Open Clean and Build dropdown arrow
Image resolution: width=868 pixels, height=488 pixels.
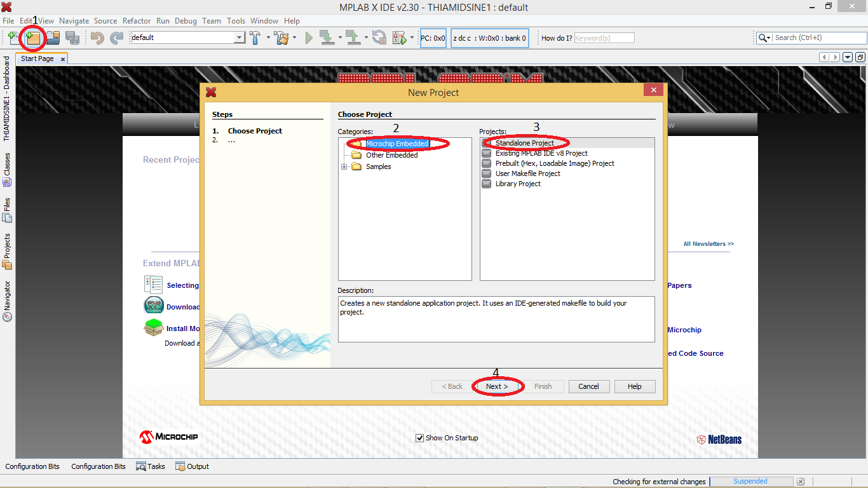(x=294, y=38)
